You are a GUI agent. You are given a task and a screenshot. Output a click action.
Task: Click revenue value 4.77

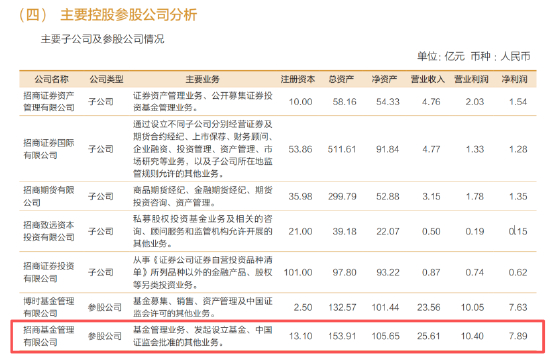click(x=431, y=149)
